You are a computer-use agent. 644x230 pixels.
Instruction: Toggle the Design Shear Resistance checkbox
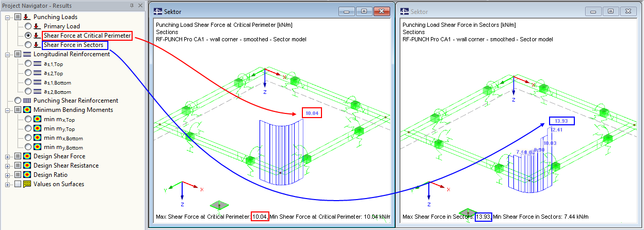(18, 166)
